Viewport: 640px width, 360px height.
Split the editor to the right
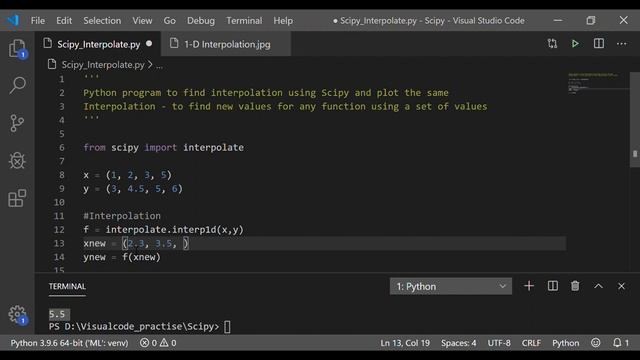coord(599,44)
